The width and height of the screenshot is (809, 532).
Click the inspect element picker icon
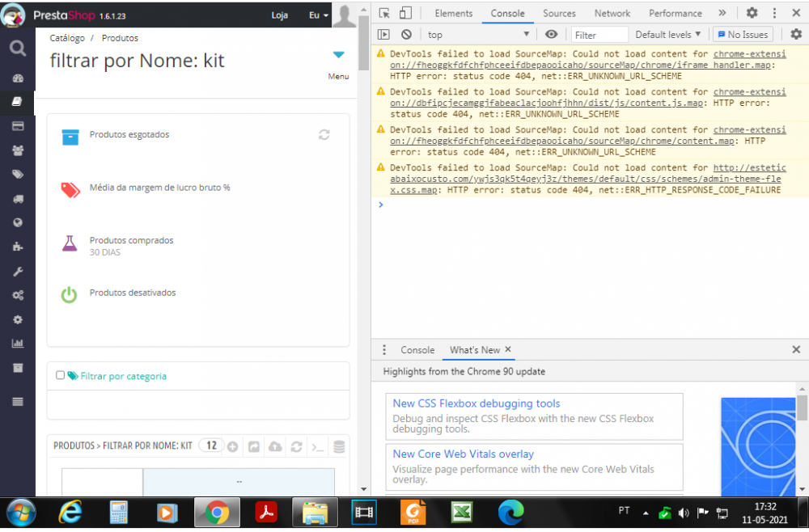point(384,13)
